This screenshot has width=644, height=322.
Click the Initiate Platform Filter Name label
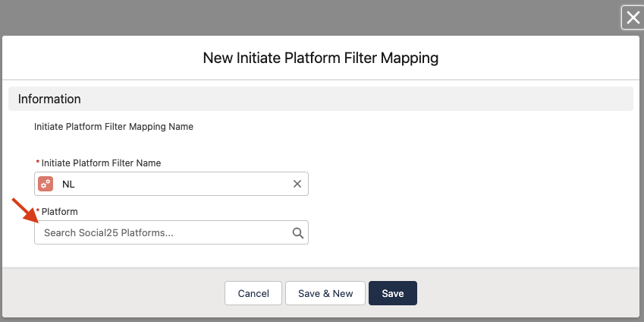pyautogui.click(x=101, y=163)
